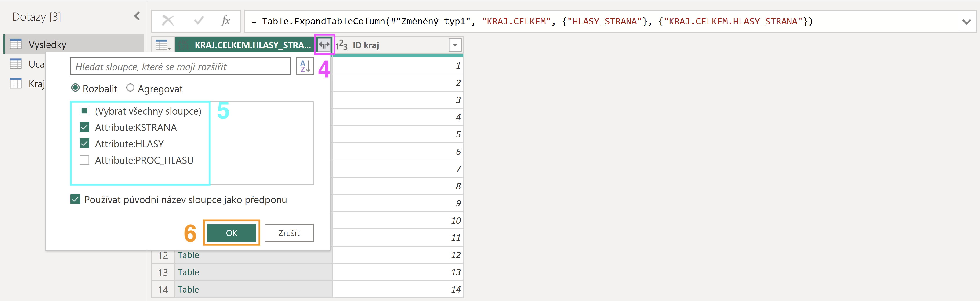Check Attribute:PROC_HLASU checkbox
Image resolution: width=980 pixels, height=301 pixels.
point(84,160)
